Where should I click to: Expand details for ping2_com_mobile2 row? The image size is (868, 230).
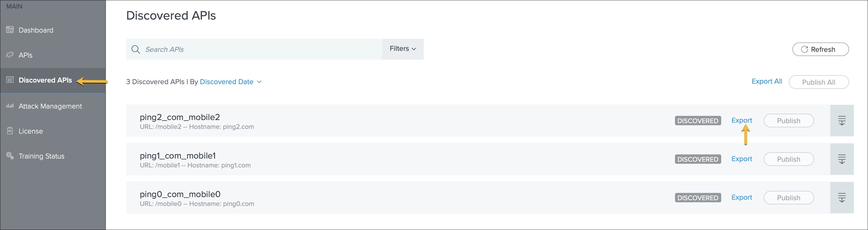pyautogui.click(x=841, y=121)
